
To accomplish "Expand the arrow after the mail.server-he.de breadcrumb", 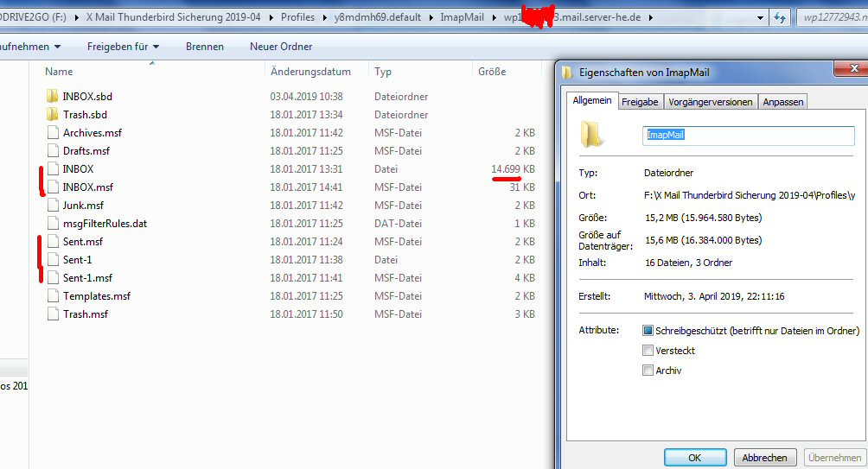I will tap(650, 17).
